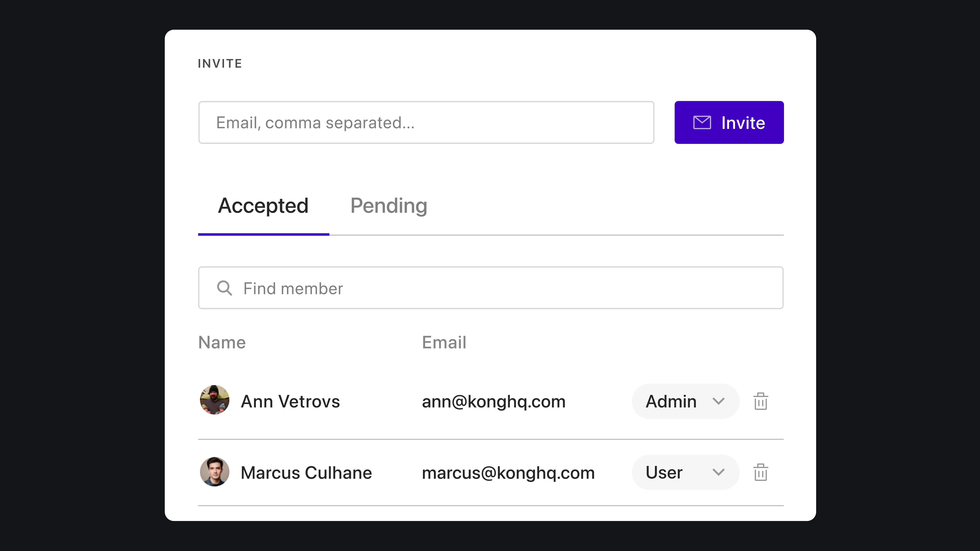The width and height of the screenshot is (980, 551).
Task: Delete Marcus Culhane with trash icon
Action: pyautogui.click(x=760, y=472)
